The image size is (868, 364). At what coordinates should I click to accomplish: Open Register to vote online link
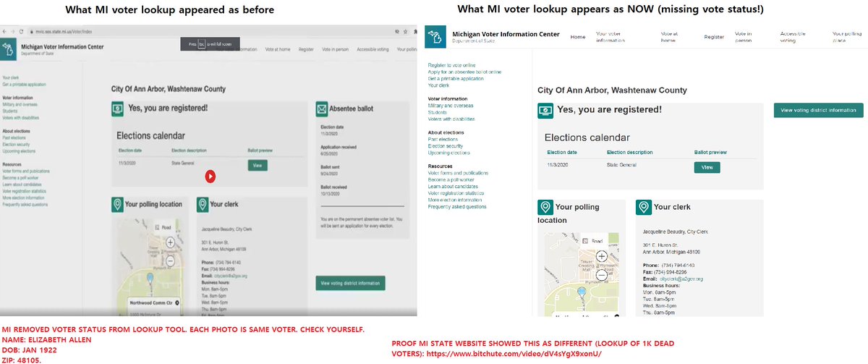(451, 65)
